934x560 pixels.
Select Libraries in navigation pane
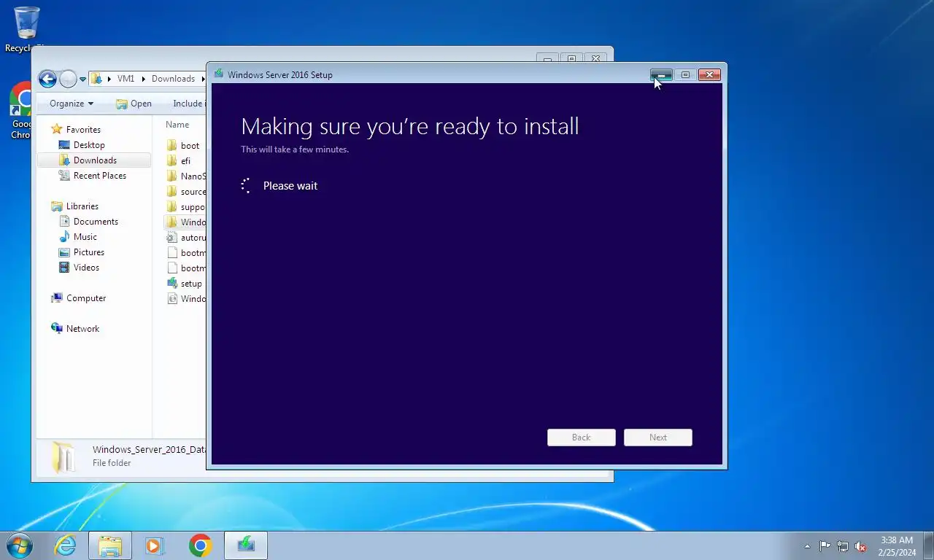coord(82,206)
